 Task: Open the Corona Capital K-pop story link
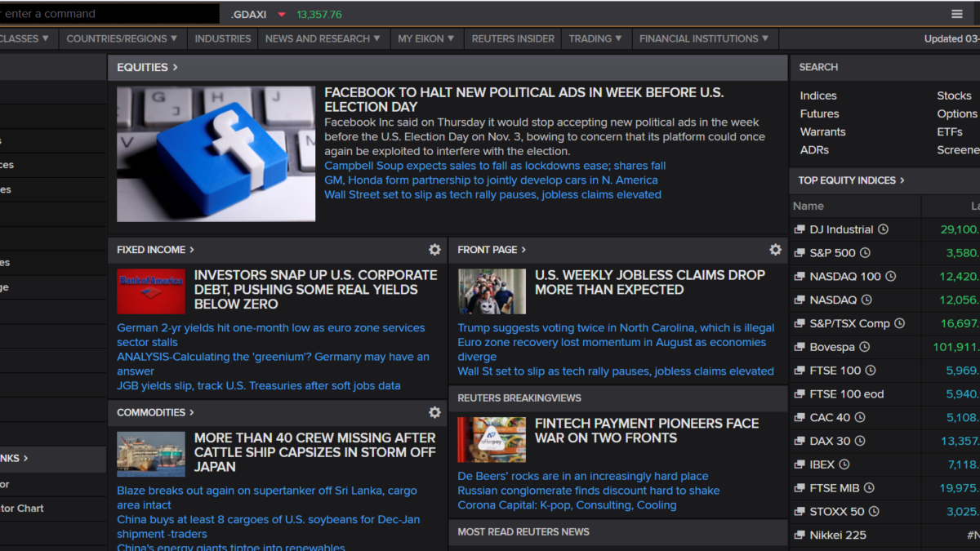pyautogui.click(x=567, y=506)
